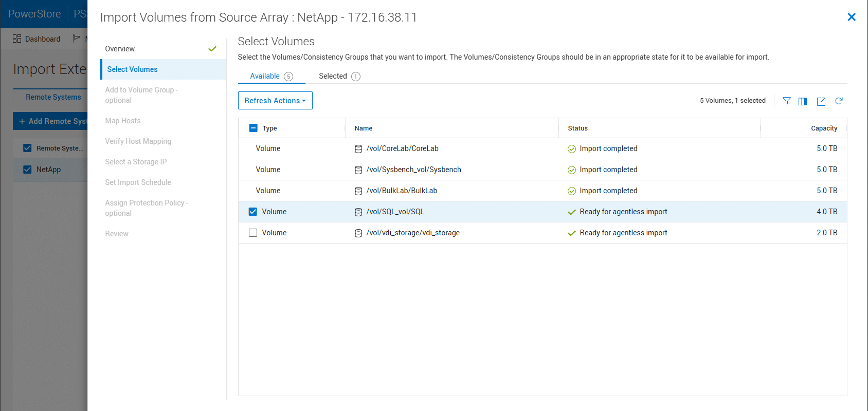The width and height of the screenshot is (868, 411).
Task: Toggle Remote Syste... header checkbox in background
Action: [x=27, y=148]
